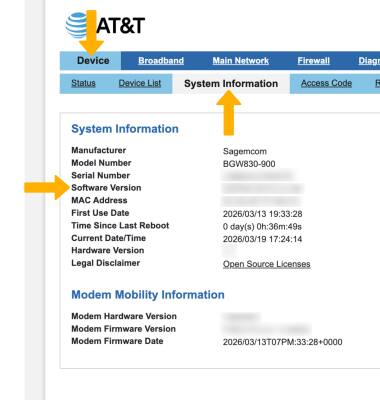
Task: Select the 2026/03/13 19:33:28 value
Action: (x=263, y=214)
